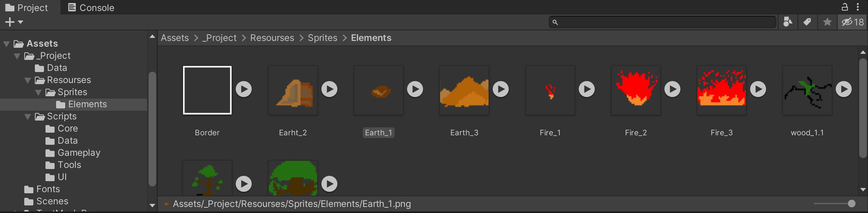
Task: Select the Earth_1 sprite thumbnail
Action: 379,90
